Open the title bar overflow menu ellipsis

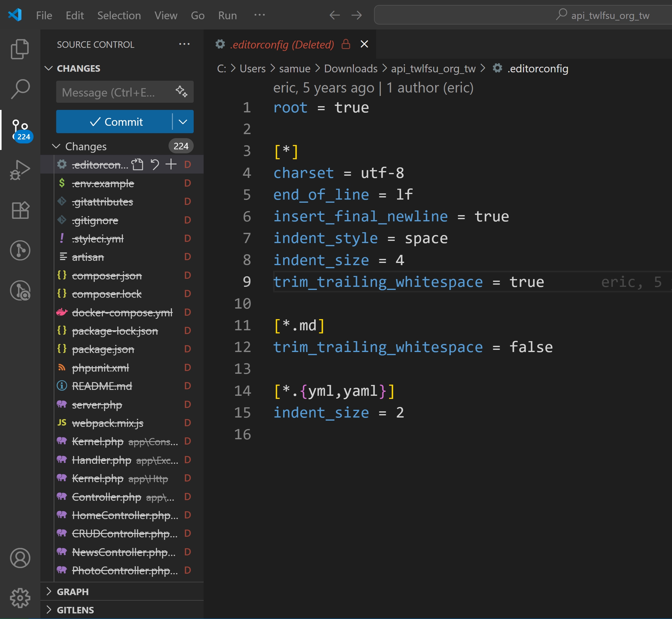[259, 15]
